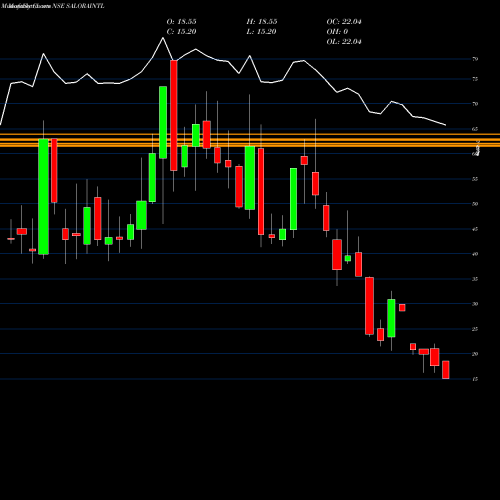Select the 25 price axis label
This screenshot has width=500, height=500.
(475, 329)
